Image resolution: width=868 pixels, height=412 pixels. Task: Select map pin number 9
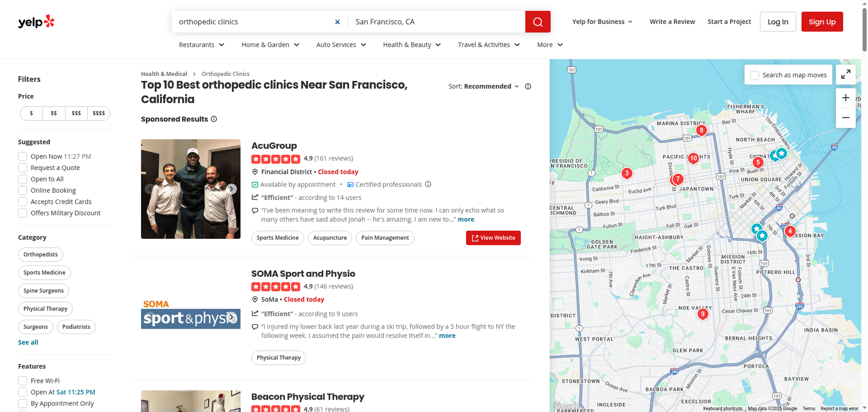[x=703, y=314]
